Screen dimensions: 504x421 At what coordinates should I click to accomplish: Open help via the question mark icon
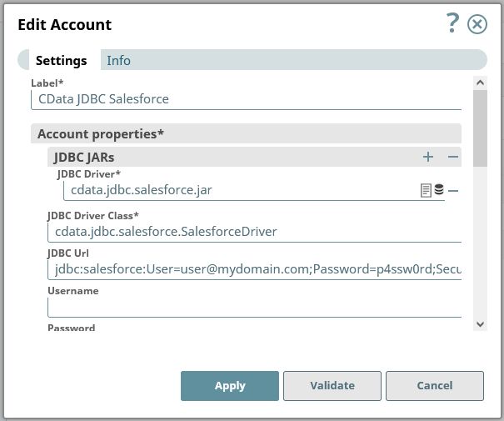pyautogui.click(x=453, y=23)
